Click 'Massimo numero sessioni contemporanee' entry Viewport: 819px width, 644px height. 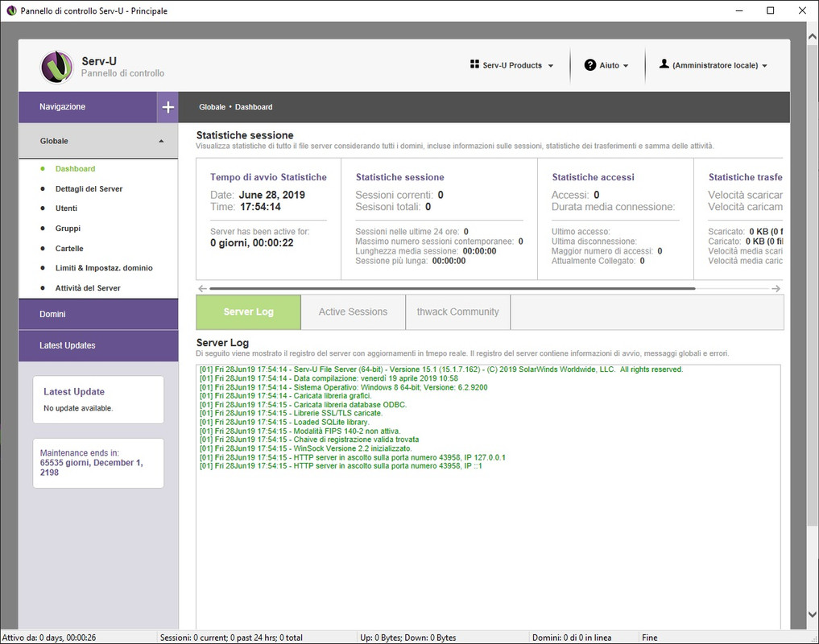coord(439,242)
